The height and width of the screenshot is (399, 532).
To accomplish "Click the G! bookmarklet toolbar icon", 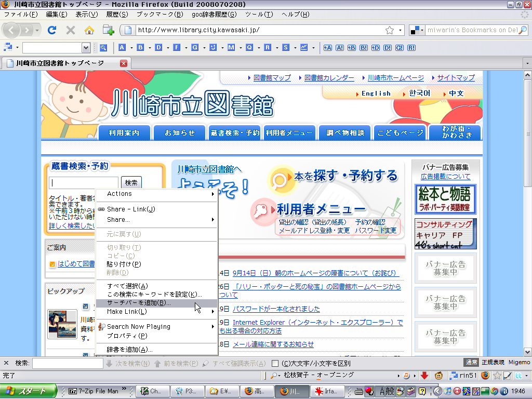I will click(x=400, y=48).
